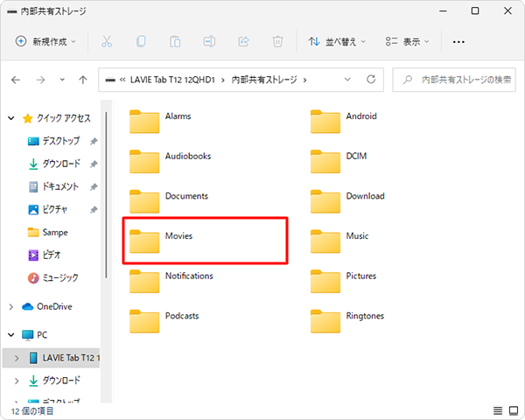Collapse the クイック アクセス tree node
The image size is (525, 420).
coord(11,118)
